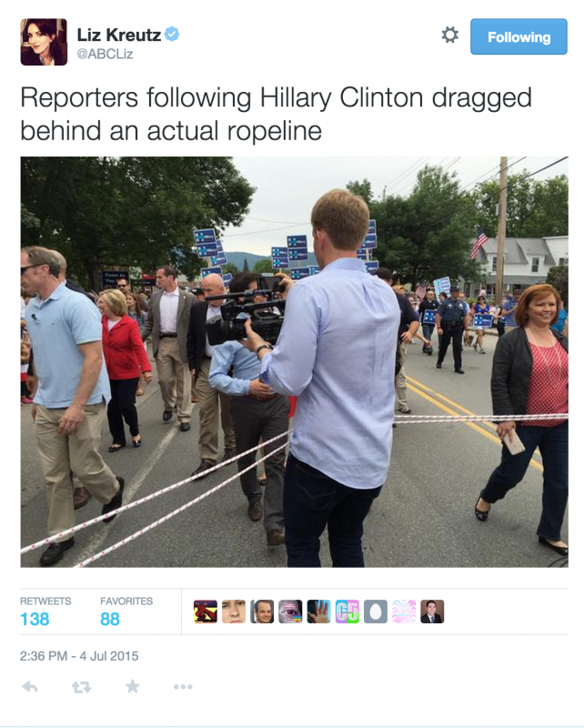The height and width of the screenshot is (728, 584).
Task: Favorite the tweet with the star icon
Action: click(132, 686)
